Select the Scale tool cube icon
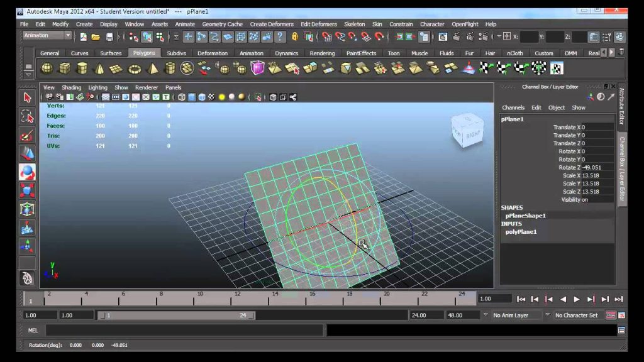Viewport: 644px width, 362px height. [x=27, y=191]
